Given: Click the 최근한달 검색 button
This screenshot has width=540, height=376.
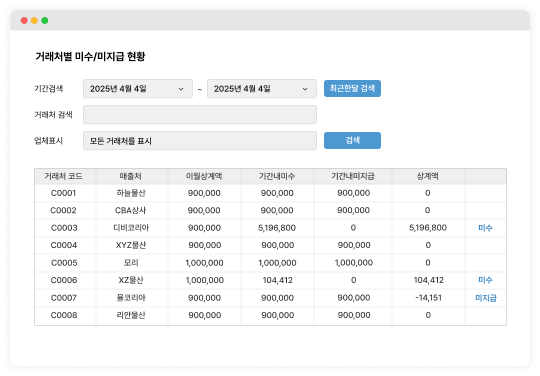Looking at the screenshot, I should [x=352, y=88].
